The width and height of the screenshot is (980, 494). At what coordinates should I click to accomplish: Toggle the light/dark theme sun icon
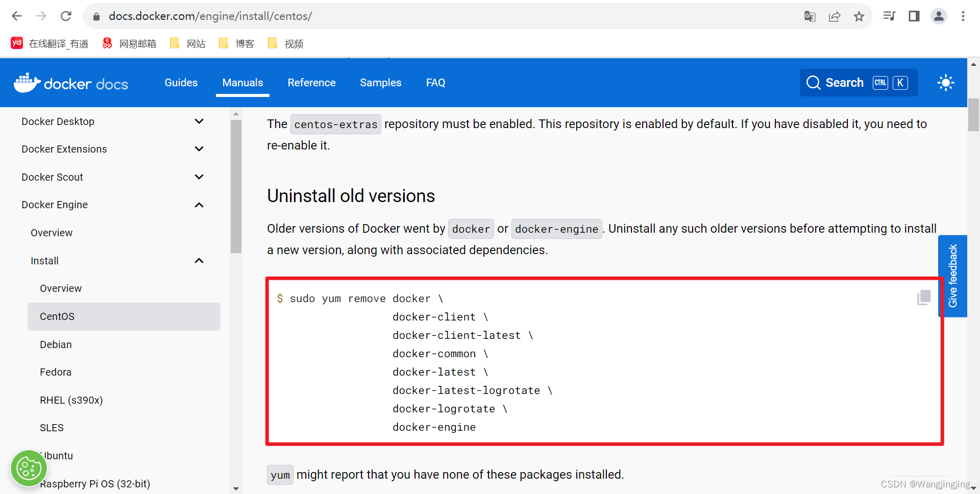946,83
